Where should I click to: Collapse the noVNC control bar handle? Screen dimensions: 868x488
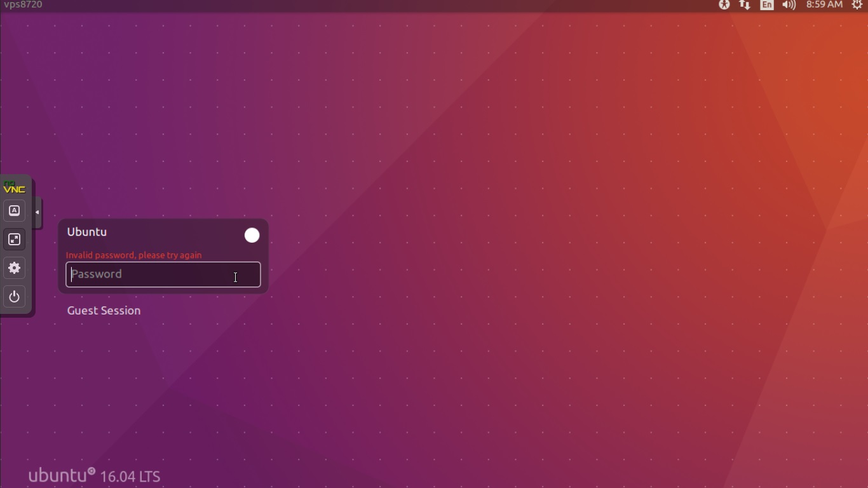coord(37,212)
